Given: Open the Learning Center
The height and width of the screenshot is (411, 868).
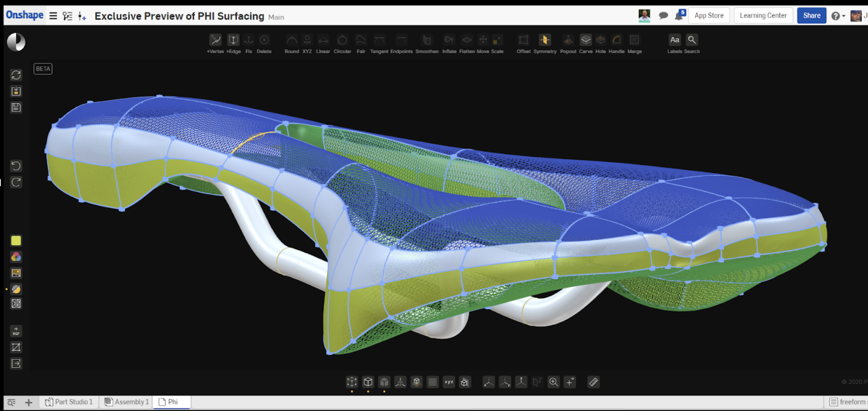Looking at the screenshot, I should [x=763, y=16].
